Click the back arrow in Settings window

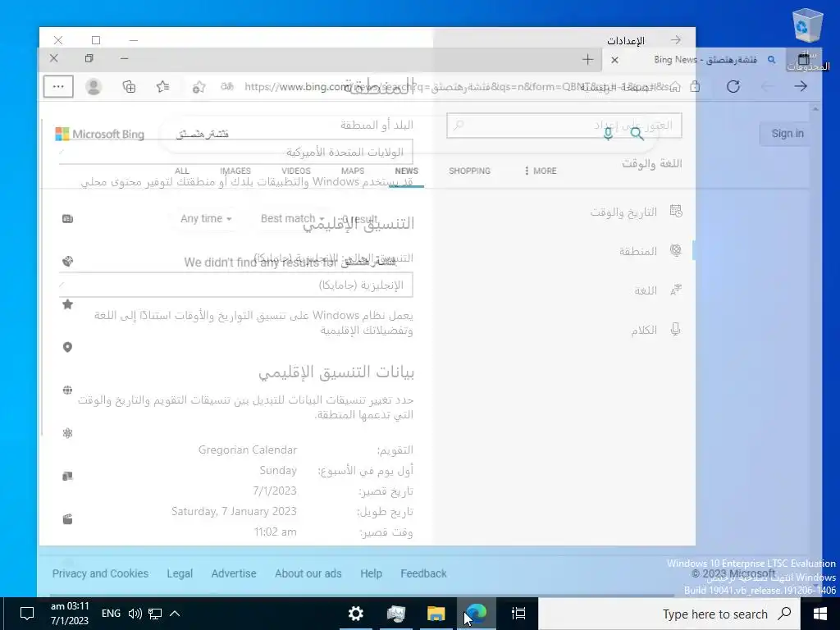click(x=676, y=40)
